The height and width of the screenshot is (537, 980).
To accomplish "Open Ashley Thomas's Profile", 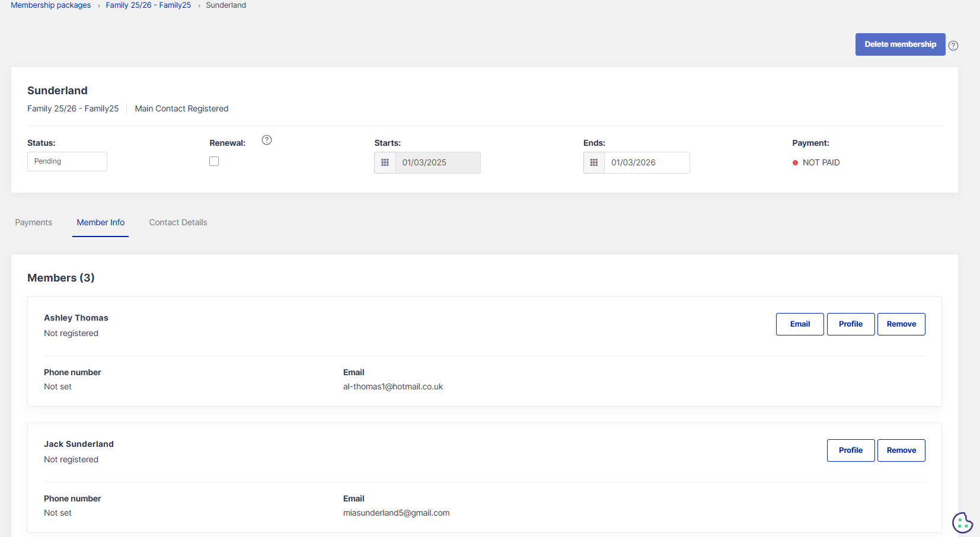I will click(850, 324).
